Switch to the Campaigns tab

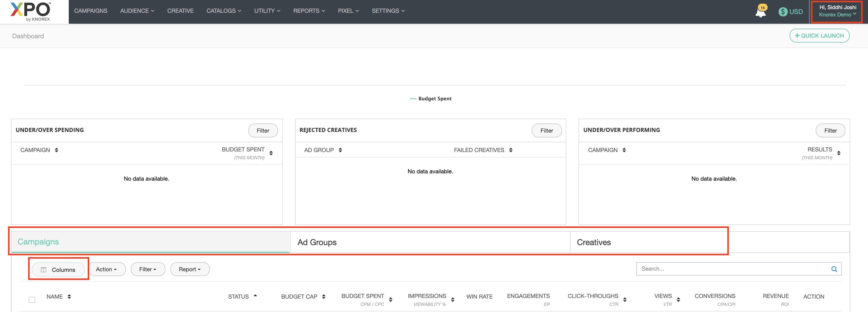151,242
